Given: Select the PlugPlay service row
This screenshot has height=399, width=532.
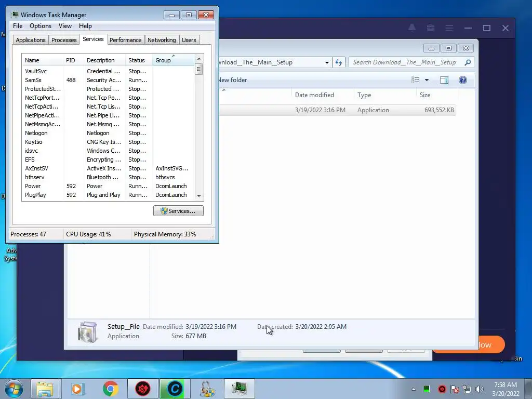Looking at the screenshot, I should pos(108,195).
